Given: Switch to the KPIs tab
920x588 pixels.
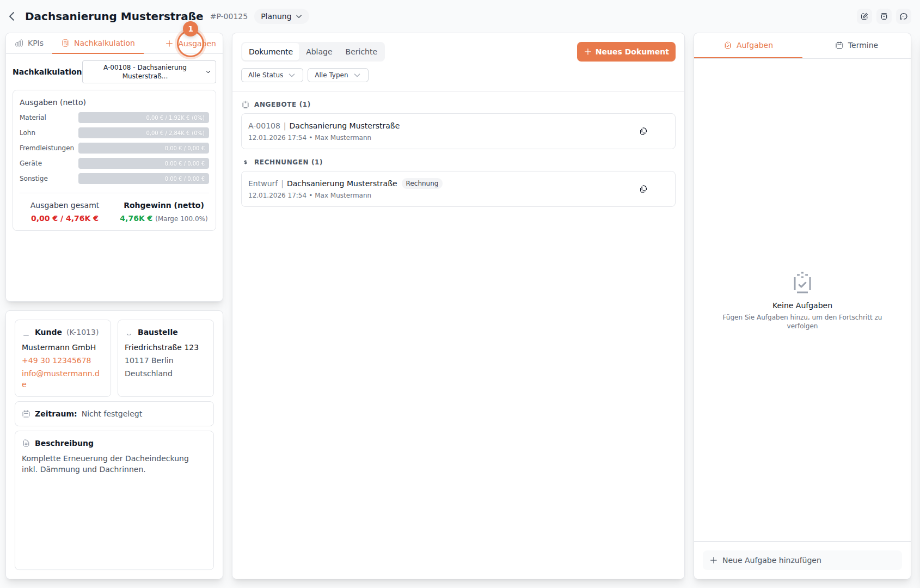Looking at the screenshot, I should [29, 43].
